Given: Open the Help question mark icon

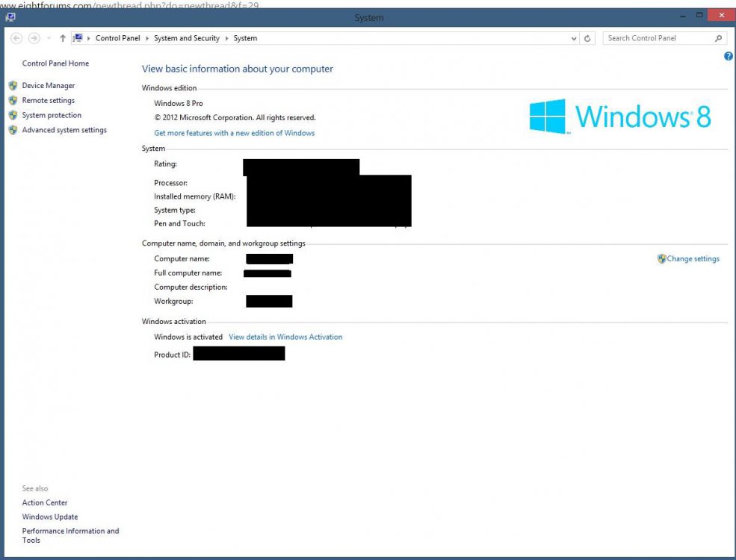Looking at the screenshot, I should point(729,56).
